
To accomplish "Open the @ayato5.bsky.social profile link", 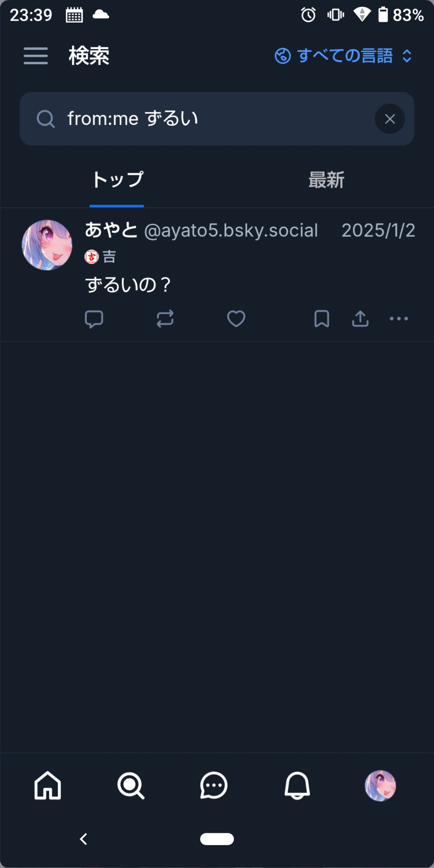I will 231,230.
